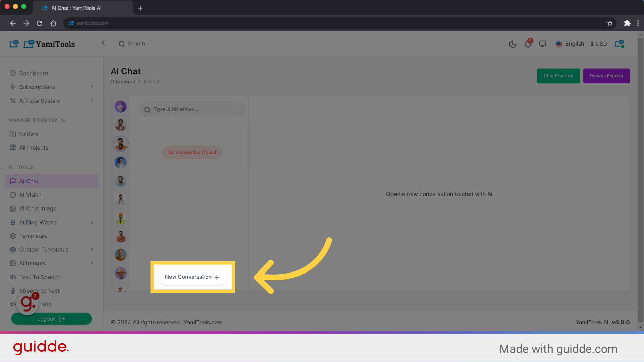
Task: Enable English language setting
Action: point(570,44)
